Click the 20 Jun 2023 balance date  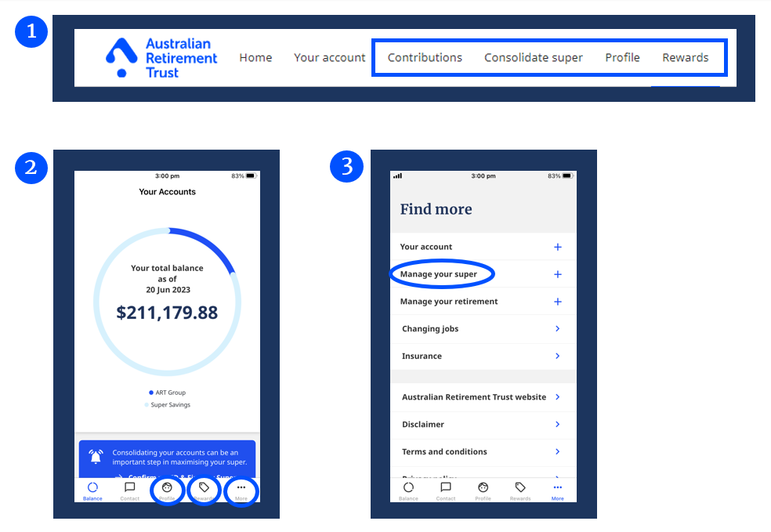[168, 290]
